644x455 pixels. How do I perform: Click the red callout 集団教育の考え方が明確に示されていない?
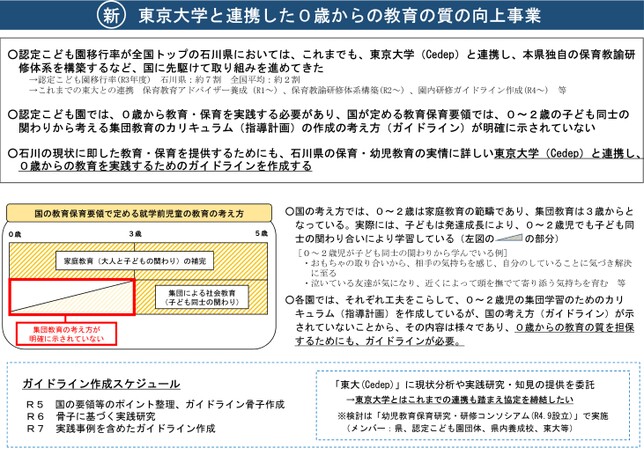pos(67,332)
